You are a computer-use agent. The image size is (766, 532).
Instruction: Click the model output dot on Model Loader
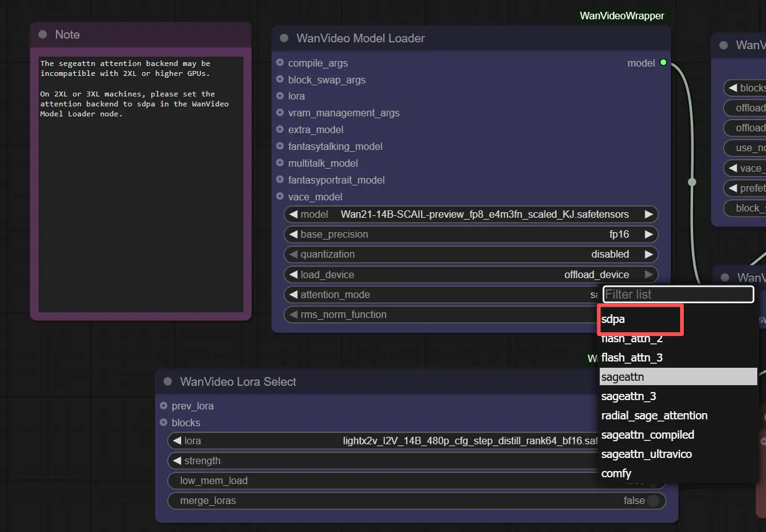(x=663, y=63)
